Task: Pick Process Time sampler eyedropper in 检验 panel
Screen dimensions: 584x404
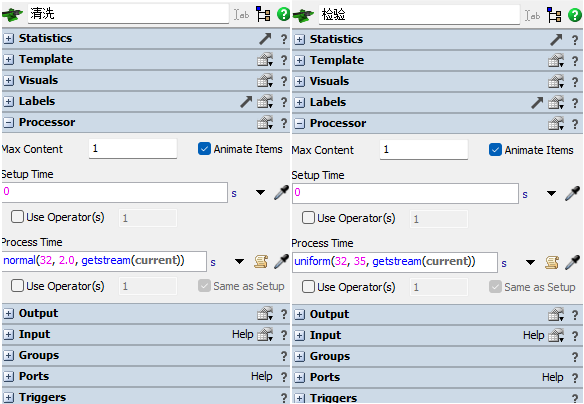Action: [x=572, y=262]
